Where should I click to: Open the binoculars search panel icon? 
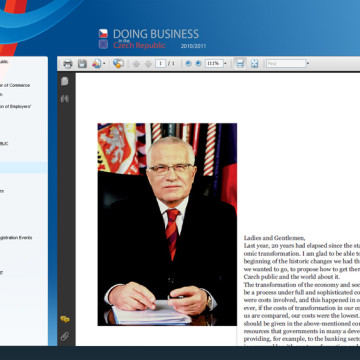(65, 98)
